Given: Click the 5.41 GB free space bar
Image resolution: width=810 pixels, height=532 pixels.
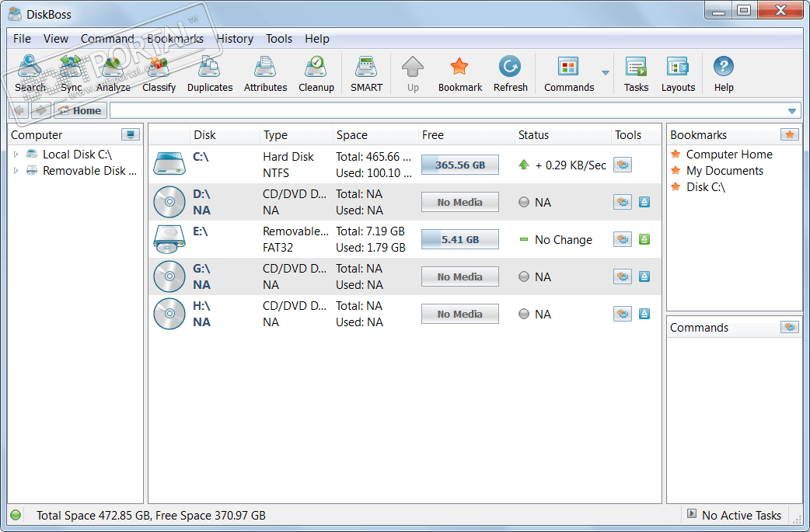Looking at the screenshot, I should click(x=459, y=239).
